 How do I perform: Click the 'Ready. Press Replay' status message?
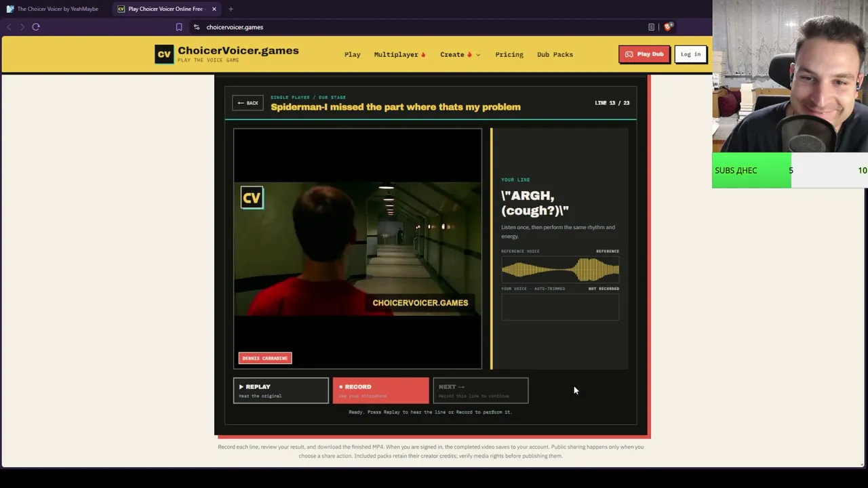point(430,412)
